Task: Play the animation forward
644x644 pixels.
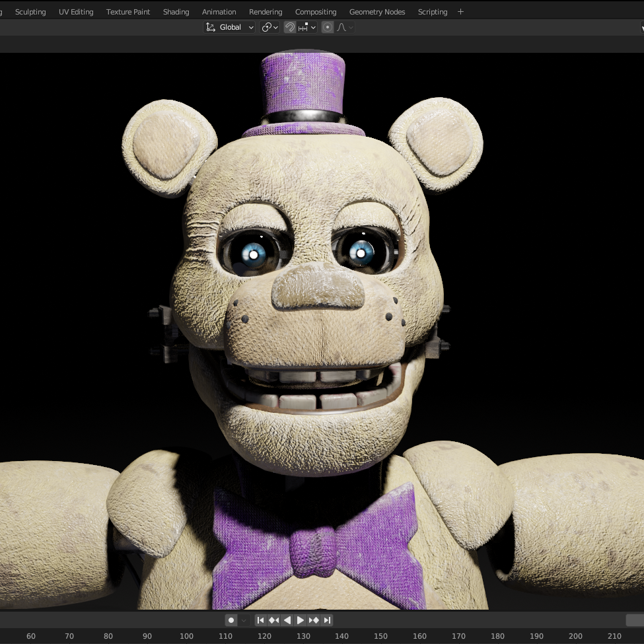Action: [x=301, y=620]
